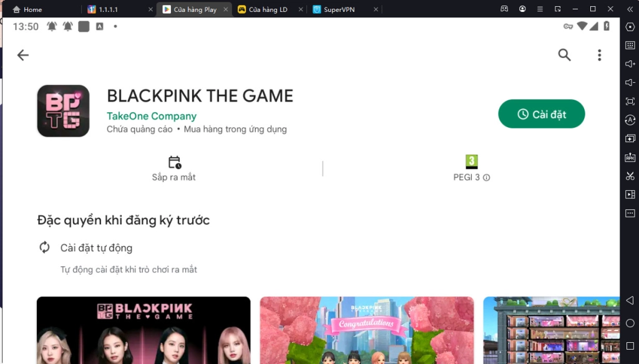Click 'Mua hàng trong ứng dụng' text
The image size is (639, 364).
(x=235, y=129)
